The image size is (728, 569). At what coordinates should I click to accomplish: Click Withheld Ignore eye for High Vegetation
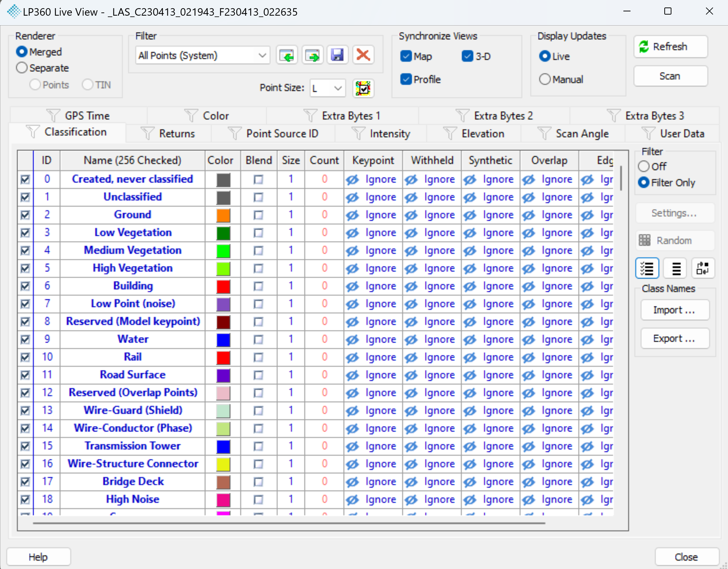[411, 268]
